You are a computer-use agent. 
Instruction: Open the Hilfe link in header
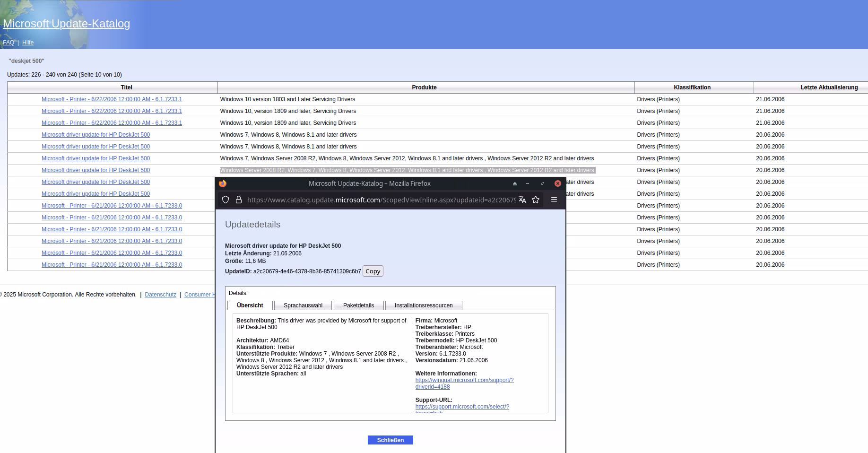[x=28, y=43]
